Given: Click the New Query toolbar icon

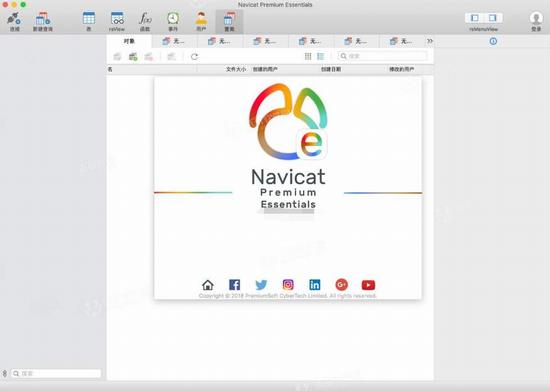Looking at the screenshot, I should tap(43, 19).
